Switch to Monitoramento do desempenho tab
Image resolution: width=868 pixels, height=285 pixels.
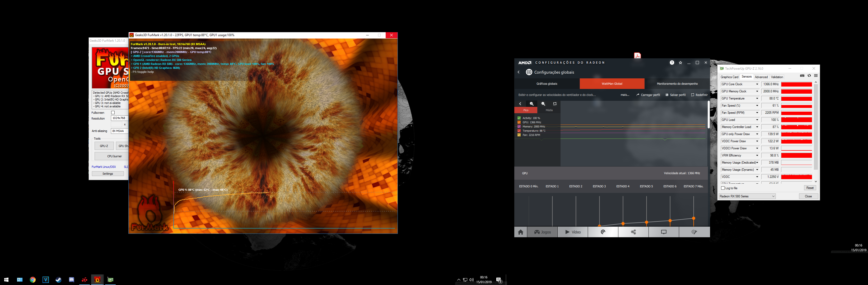tap(677, 84)
